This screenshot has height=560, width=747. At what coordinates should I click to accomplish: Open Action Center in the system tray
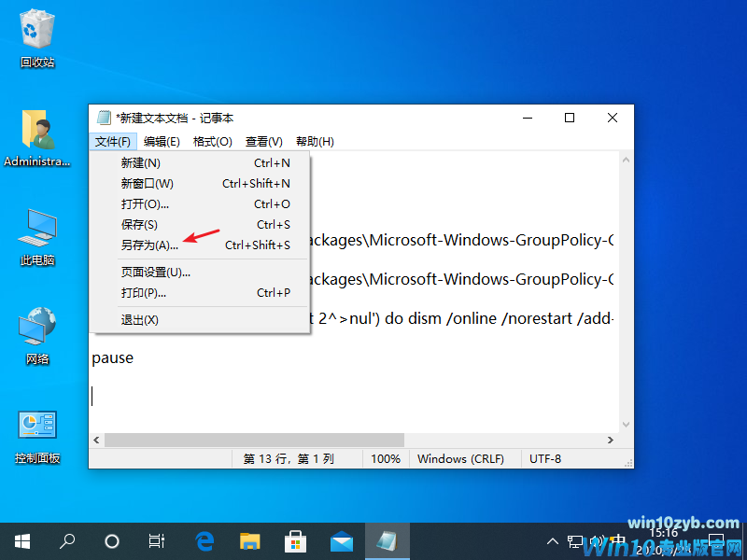pyautogui.click(x=715, y=540)
